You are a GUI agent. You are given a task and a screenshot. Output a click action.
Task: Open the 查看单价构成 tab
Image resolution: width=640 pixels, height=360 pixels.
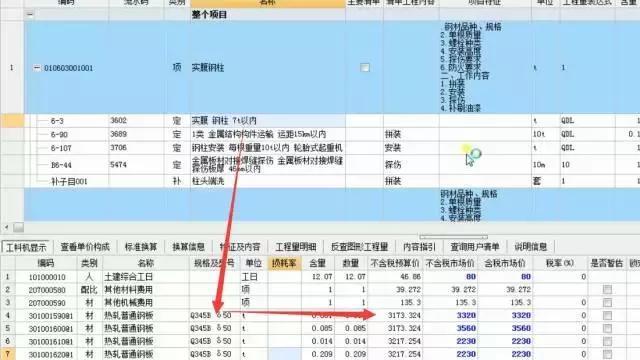coord(85,247)
